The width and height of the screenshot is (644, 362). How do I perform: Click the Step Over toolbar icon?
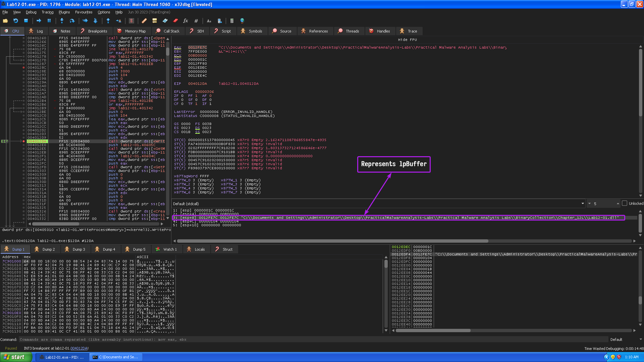72,21
